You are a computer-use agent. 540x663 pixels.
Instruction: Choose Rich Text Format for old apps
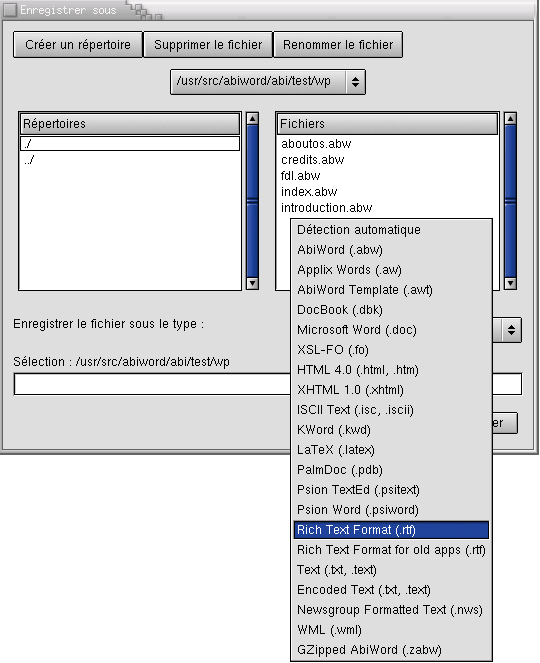(x=391, y=550)
